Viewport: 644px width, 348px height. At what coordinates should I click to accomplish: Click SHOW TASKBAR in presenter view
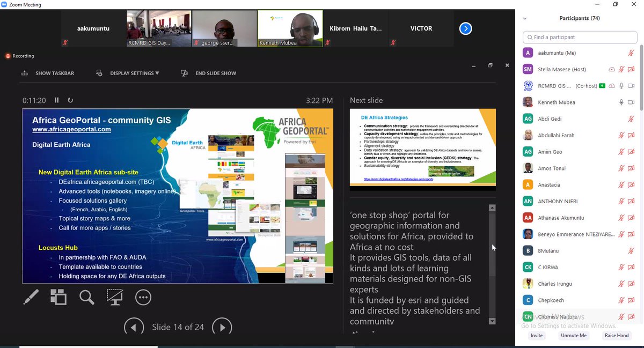[x=48, y=73]
